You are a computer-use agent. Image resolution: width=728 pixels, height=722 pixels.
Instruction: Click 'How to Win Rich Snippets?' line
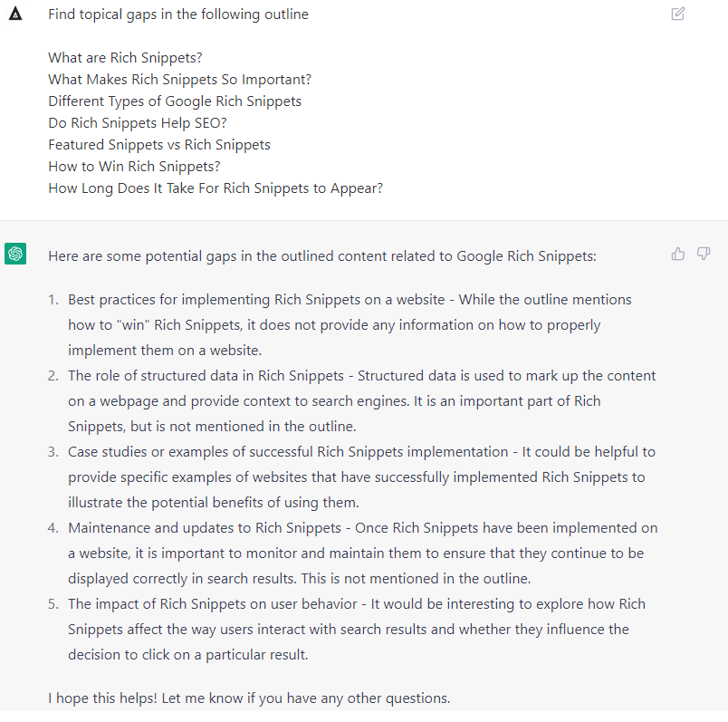(133, 166)
